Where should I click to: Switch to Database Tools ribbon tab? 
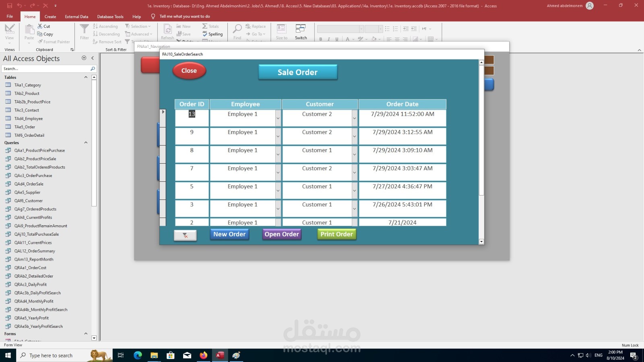coord(110,16)
